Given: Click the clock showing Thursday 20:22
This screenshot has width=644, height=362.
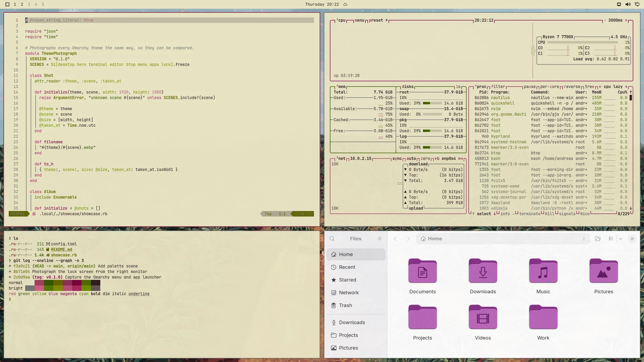Looking at the screenshot, I should (x=322, y=4).
